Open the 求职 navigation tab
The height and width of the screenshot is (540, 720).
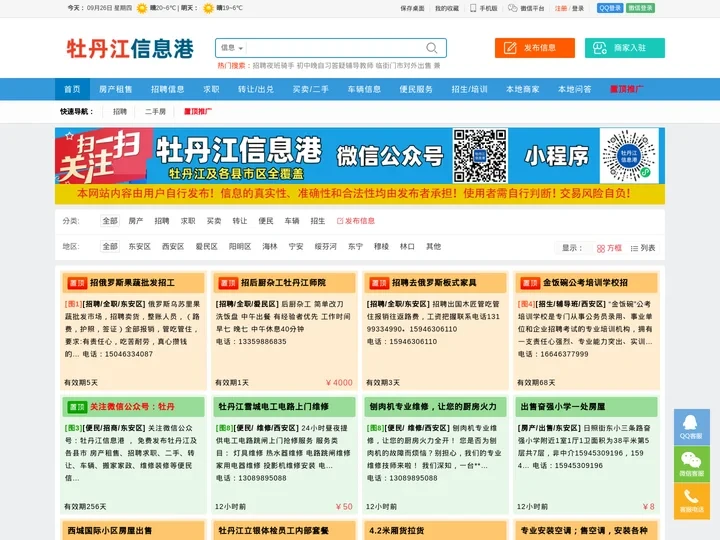(x=211, y=89)
